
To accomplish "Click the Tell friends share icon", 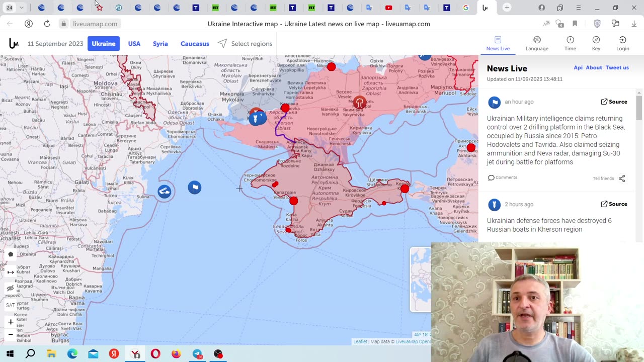I will coord(622,178).
